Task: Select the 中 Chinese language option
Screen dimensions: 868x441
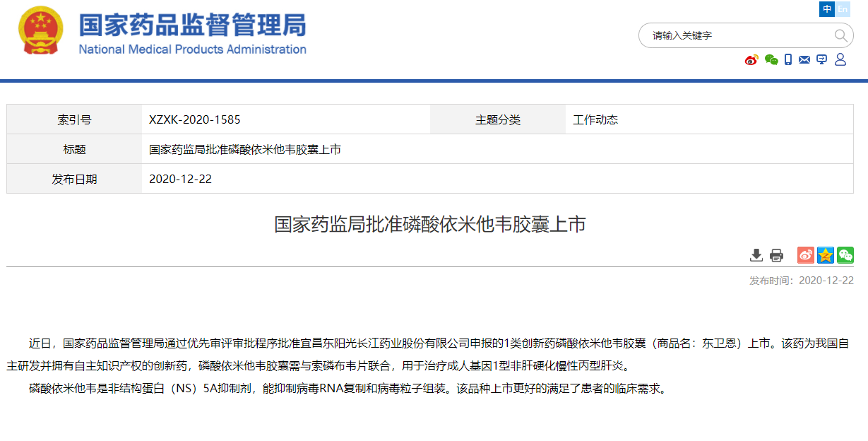Action: click(827, 9)
